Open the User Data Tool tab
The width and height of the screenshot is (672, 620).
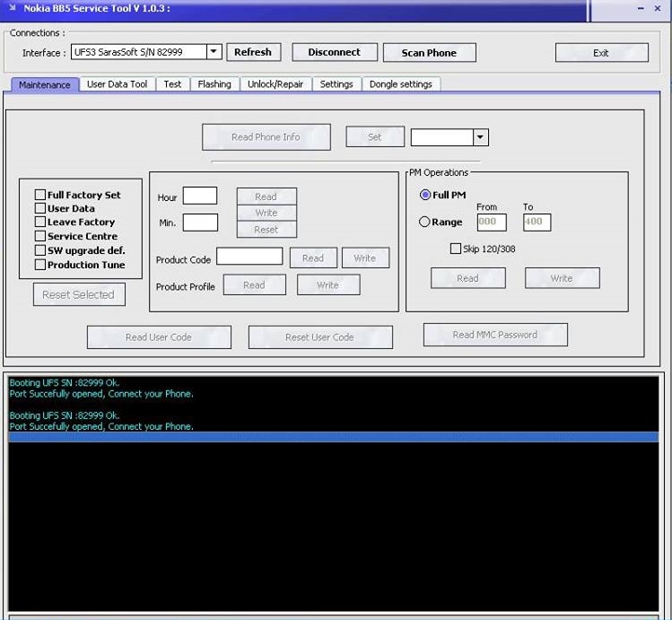(x=118, y=84)
